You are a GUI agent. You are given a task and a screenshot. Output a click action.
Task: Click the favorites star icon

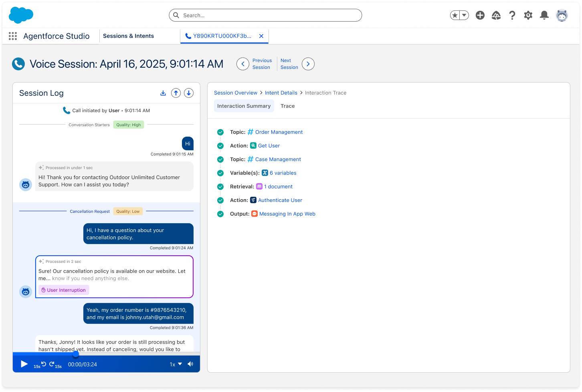tap(455, 15)
